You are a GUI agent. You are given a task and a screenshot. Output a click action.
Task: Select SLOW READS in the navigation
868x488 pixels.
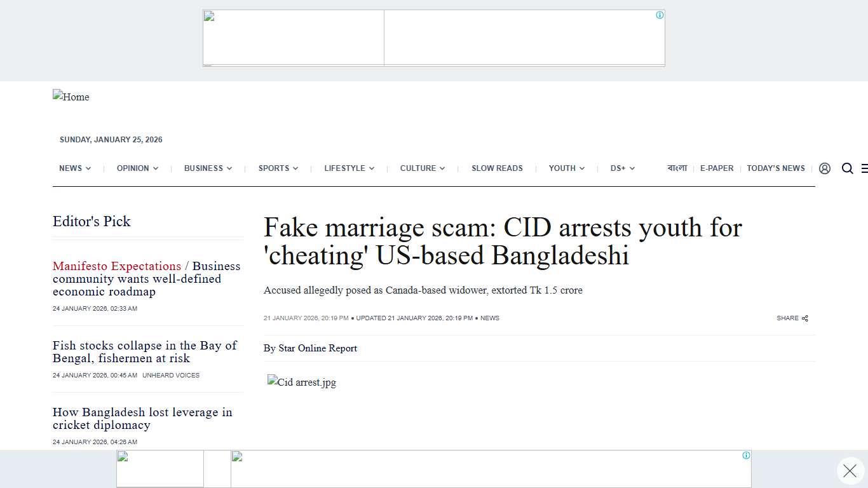point(497,168)
